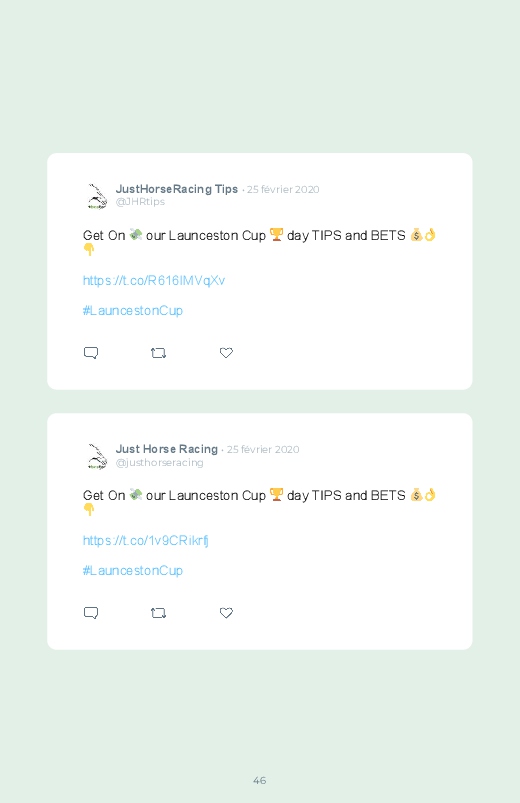Screen dimensions: 520x803
Task: Click the @justhorseracing handle
Action: coord(159,462)
